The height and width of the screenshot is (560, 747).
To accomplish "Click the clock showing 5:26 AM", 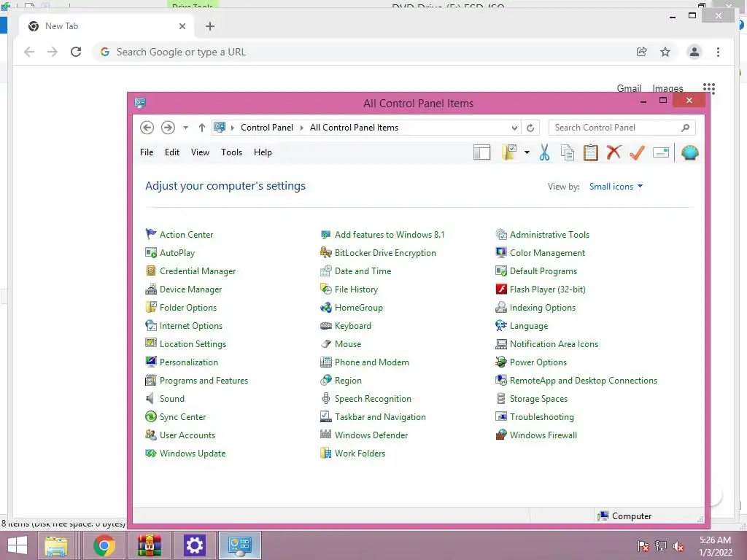I will pyautogui.click(x=715, y=540).
